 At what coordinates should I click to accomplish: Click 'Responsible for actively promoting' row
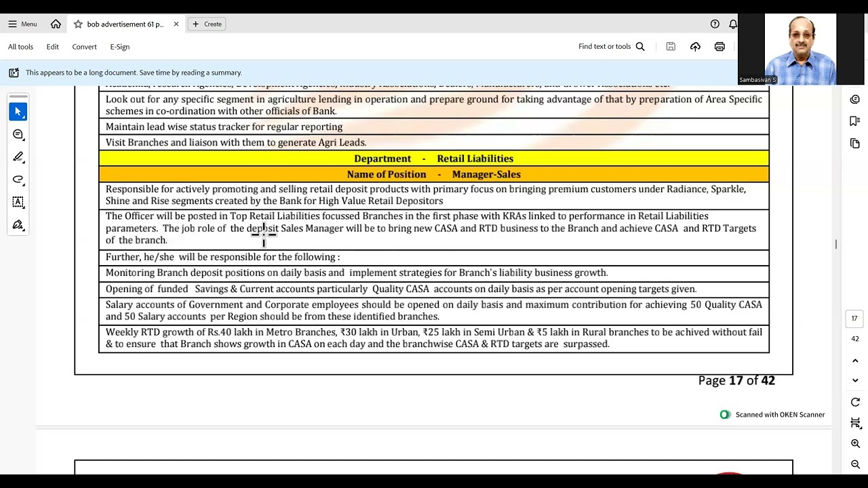434,195
